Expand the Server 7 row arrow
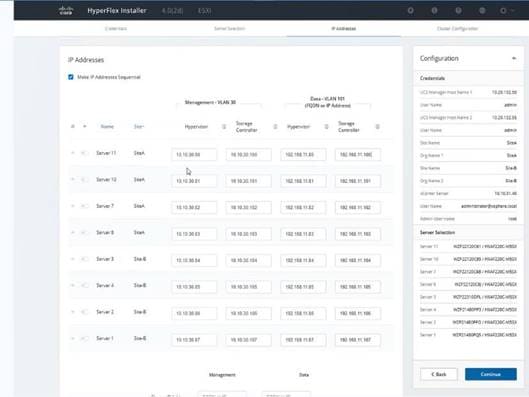This screenshot has width=529, height=397. tap(73, 206)
